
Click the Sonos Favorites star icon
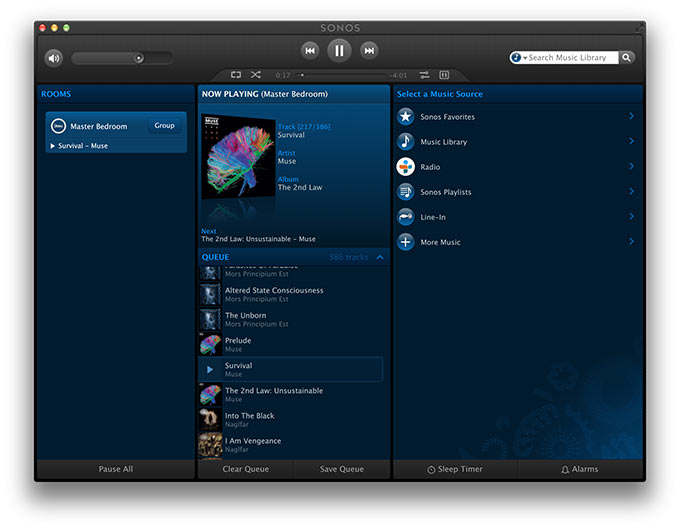406,117
